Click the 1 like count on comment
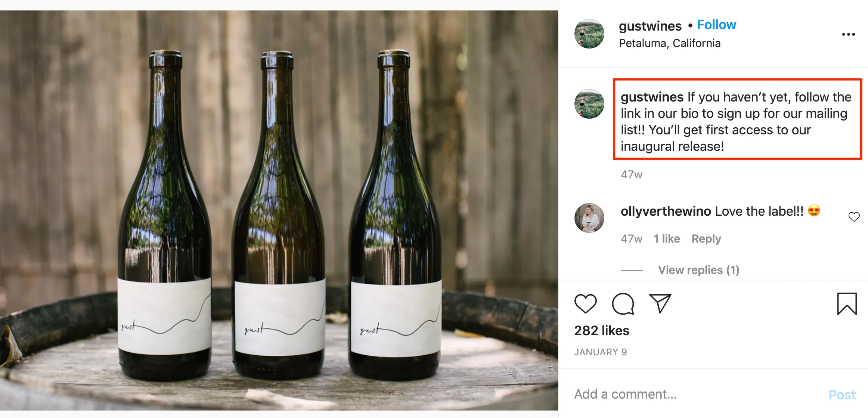Viewport: 868px width, 418px height. [x=667, y=239]
